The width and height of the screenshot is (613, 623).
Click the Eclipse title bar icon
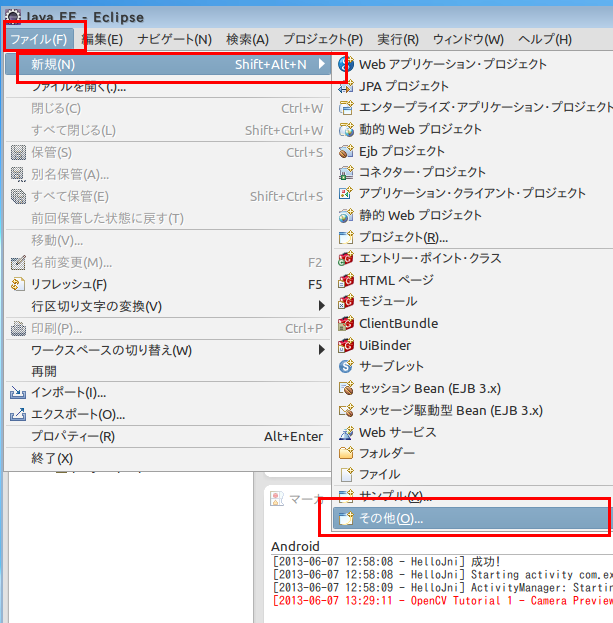click(13, 17)
